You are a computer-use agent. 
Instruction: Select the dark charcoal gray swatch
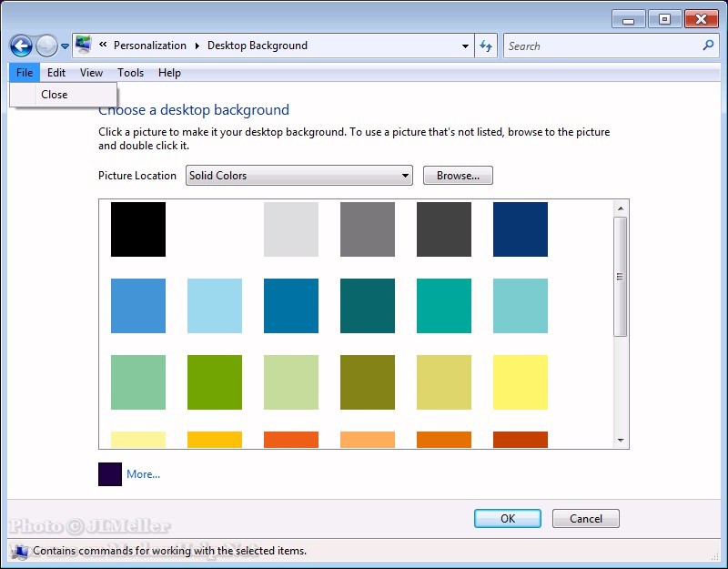coord(444,229)
